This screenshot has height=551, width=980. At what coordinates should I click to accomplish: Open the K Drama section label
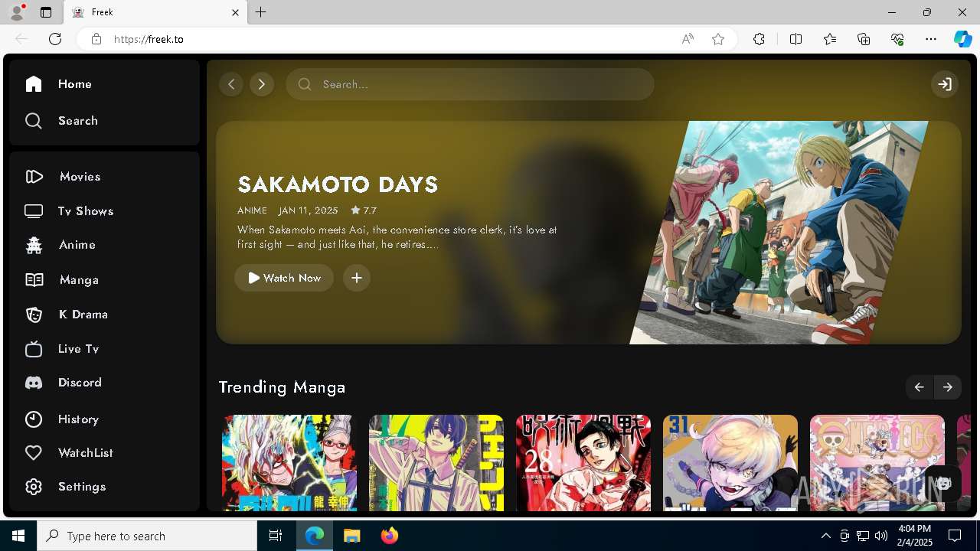point(83,315)
